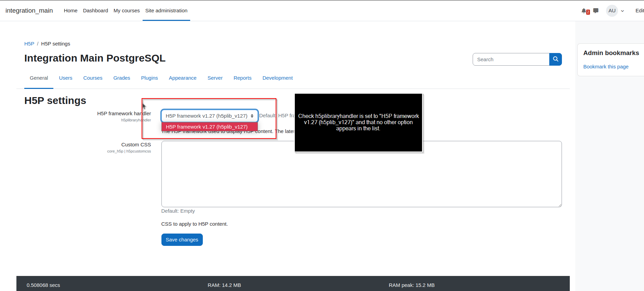Click the 'CSS to apply to H5P content.' text

(x=195, y=224)
